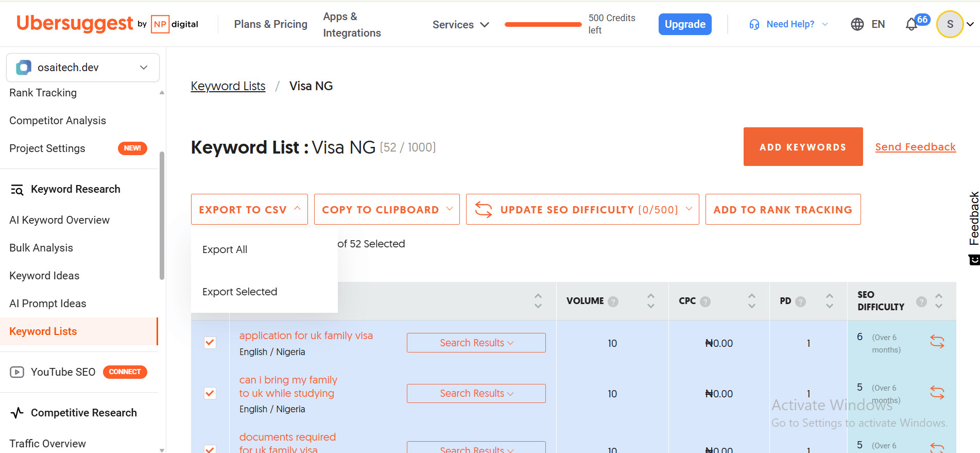Open the Feedback vertical tab

click(x=974, y=218)
